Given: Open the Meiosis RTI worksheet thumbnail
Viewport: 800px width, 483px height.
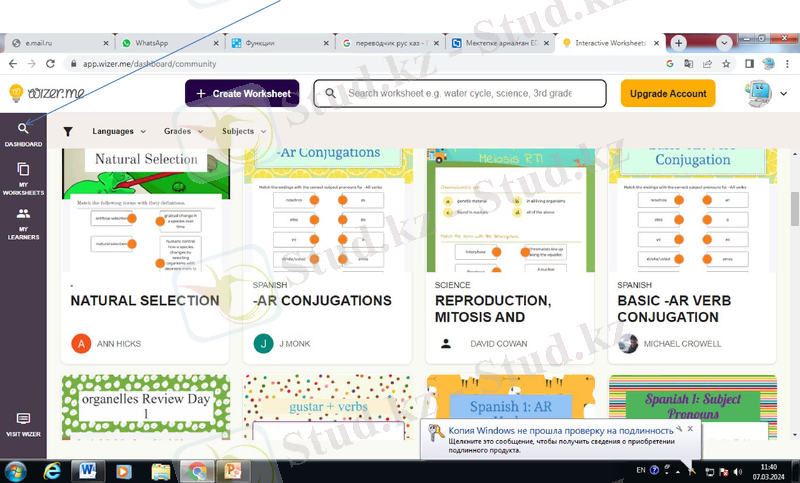Looking at the screenshot, I should coord(510,210).
